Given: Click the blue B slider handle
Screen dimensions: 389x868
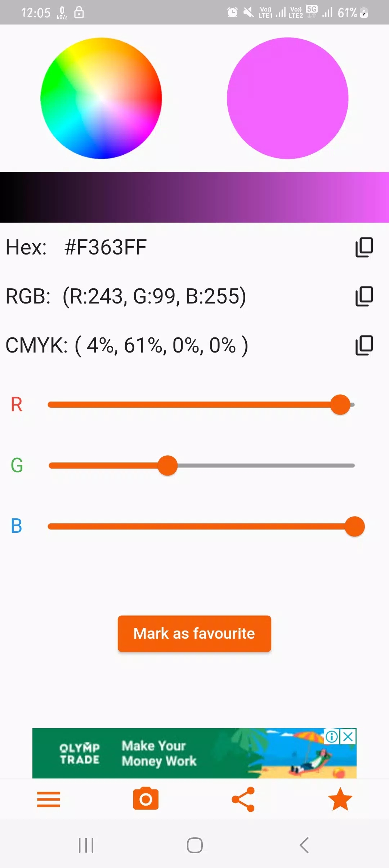Looking at the screenshot, I should pyautogui.click(x=355, y=526).
